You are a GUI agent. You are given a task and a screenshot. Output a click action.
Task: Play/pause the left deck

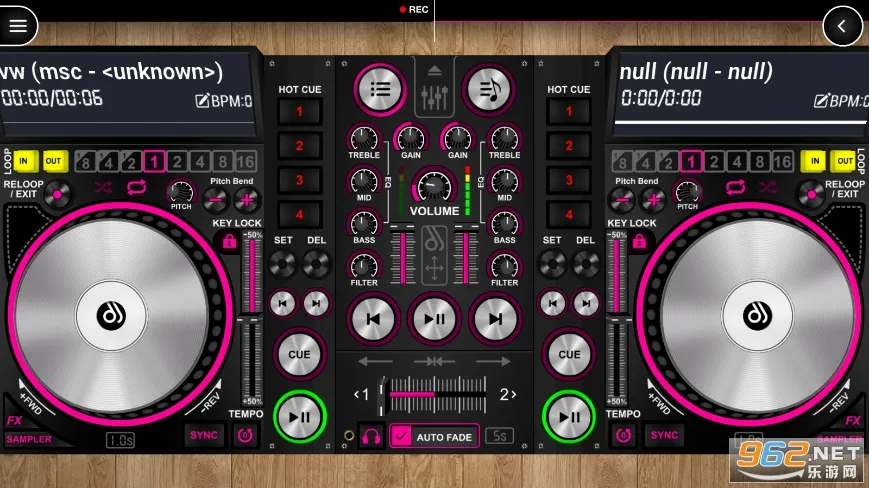coord(299,417)
